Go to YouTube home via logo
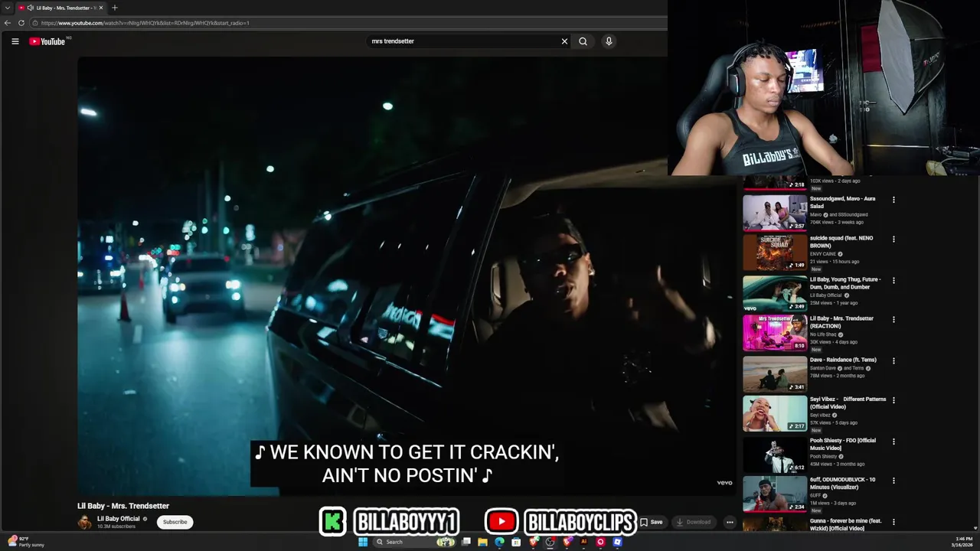 [47, 41]
